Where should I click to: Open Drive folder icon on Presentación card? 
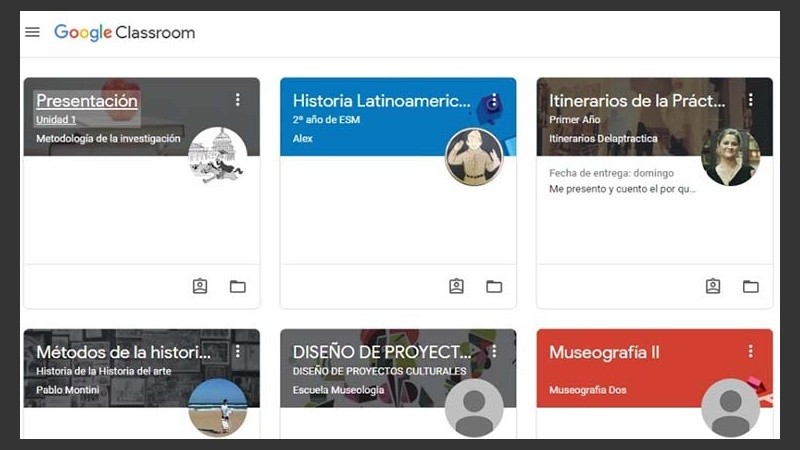237,287
